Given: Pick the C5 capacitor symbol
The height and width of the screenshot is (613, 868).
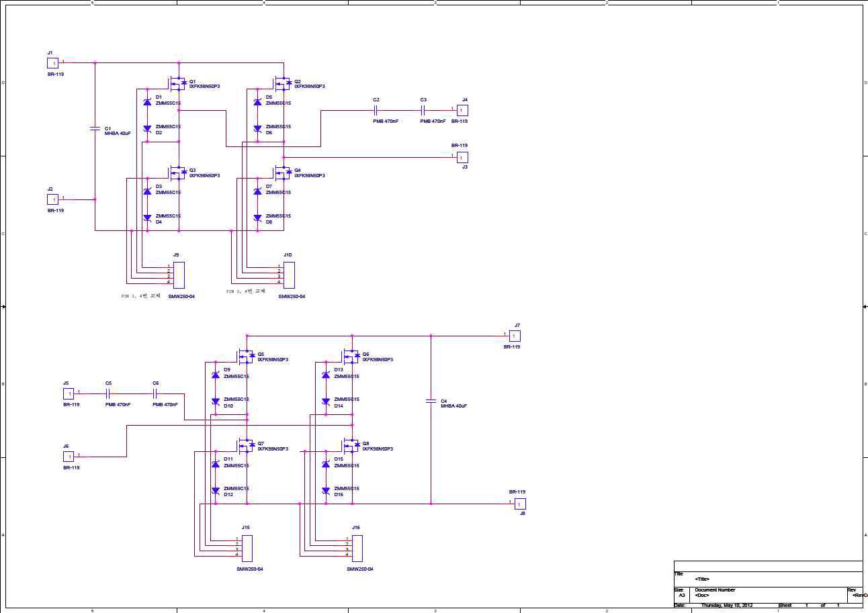Looking at the screenshot, I should pos(108,393).
